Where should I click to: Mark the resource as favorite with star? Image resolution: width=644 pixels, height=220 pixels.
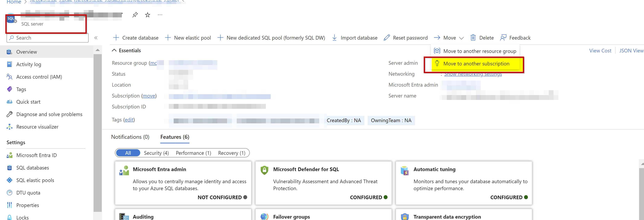coord(147,15)
